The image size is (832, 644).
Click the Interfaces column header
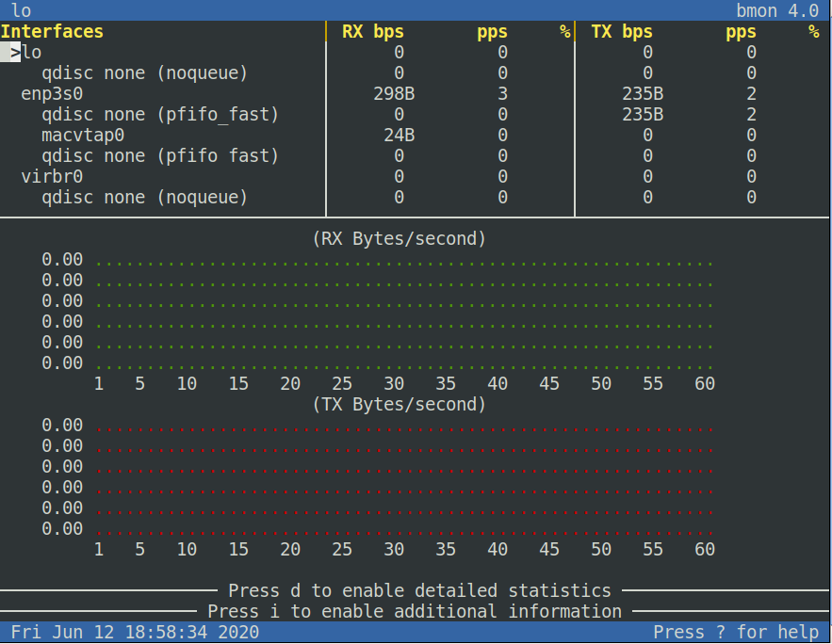coord(52,32)
